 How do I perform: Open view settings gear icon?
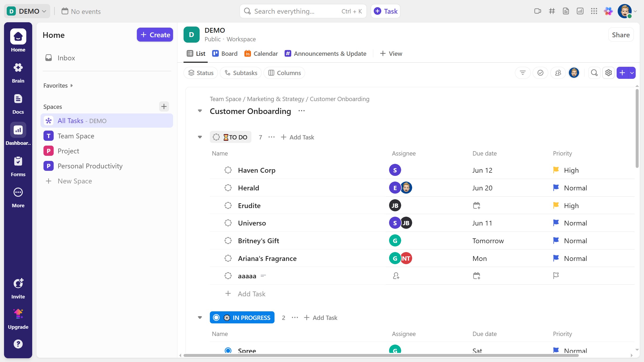pyautogui.click(x=608, y=73)
